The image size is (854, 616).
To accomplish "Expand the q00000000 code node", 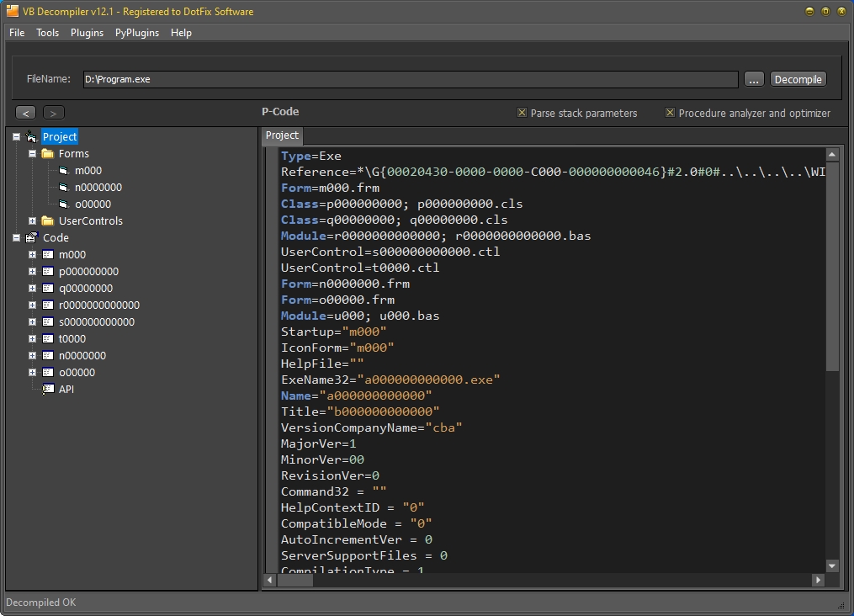I will point(32,288).
